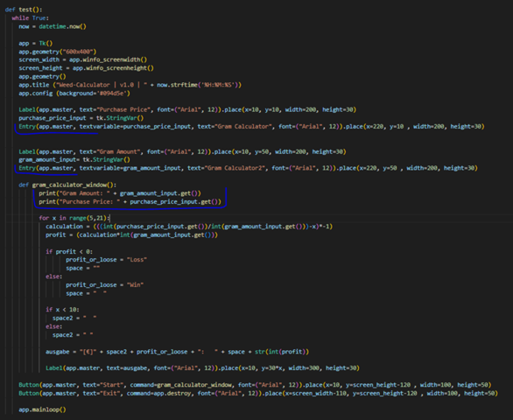Click the if profit < 0 condition
Image resolution: width=513 pixels, height=420 pixels.
click(x=69, y=251)
